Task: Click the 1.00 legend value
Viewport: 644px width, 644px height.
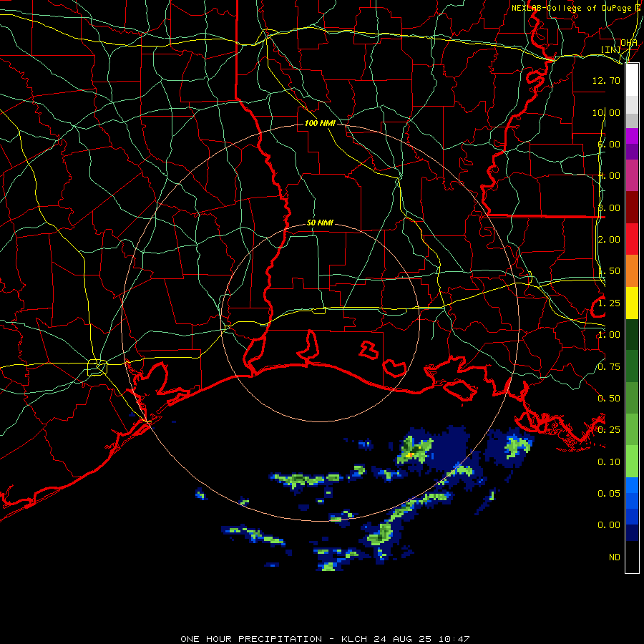Action: coord(609,335)
